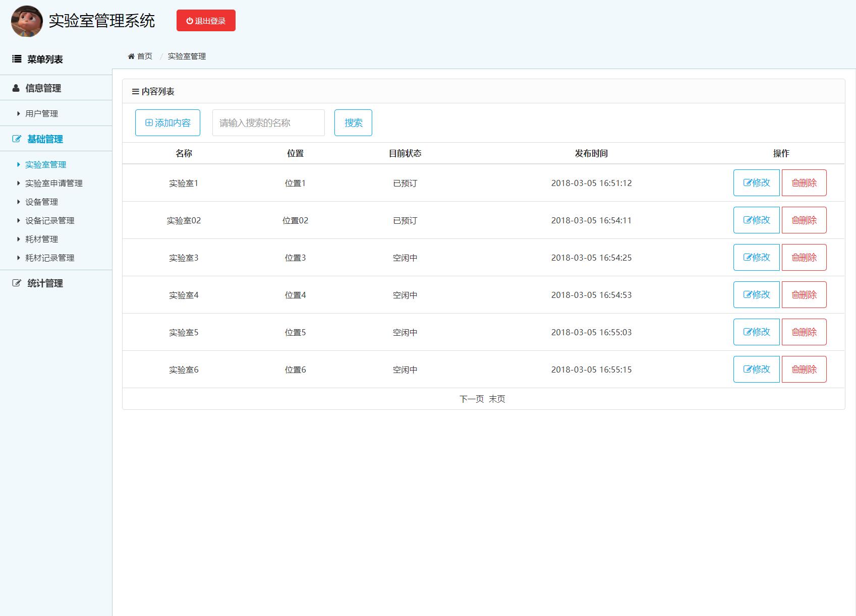
Task: Click timestamp 2018-03-05 16:55:15
Action: pyautogui.click(x=591, y=369)
